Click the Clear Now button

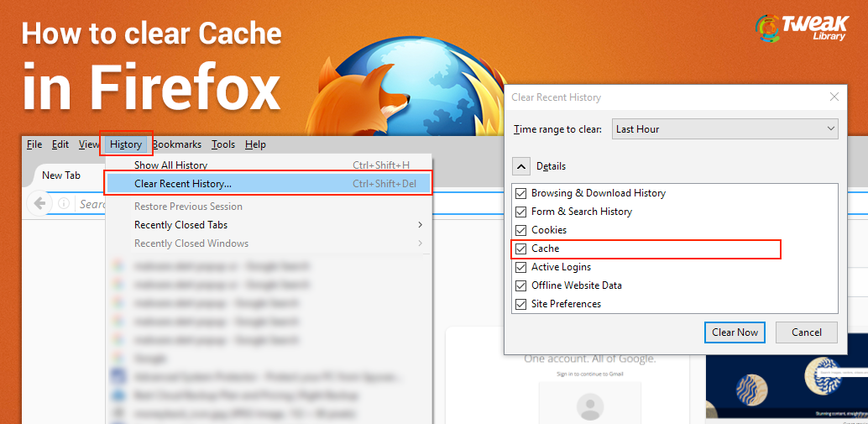pos(735,332)
